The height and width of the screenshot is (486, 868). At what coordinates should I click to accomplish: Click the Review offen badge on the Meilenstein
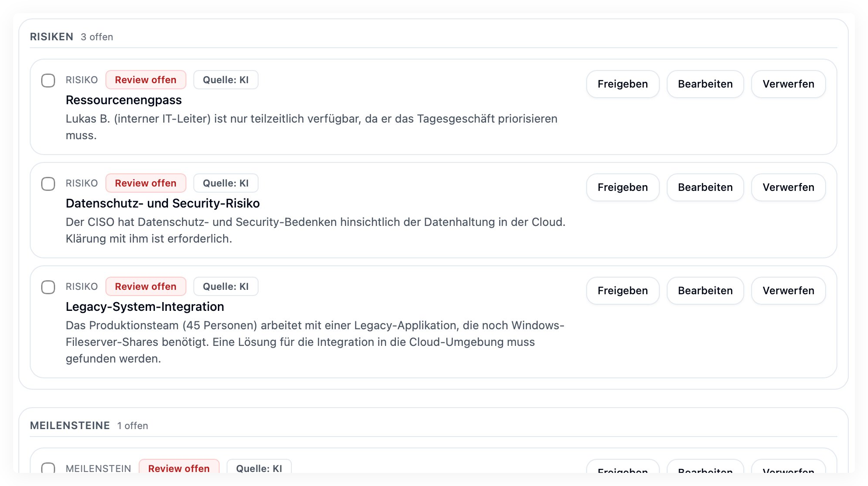[178, 468]
